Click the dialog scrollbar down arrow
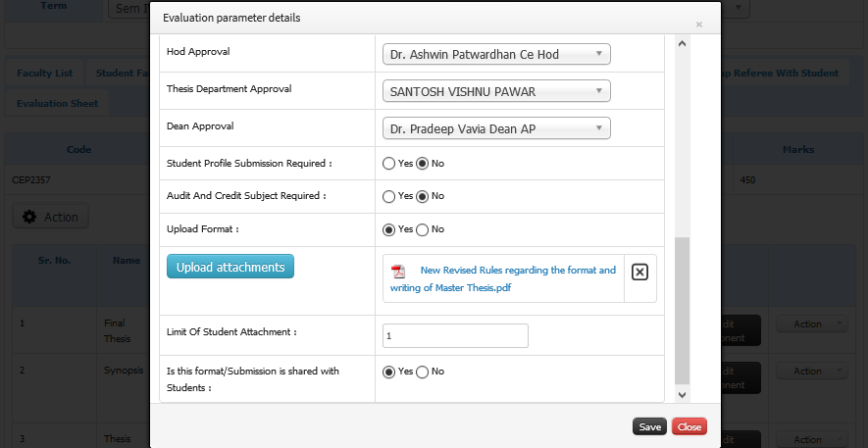 pyautogui.click(x=682, y=395)
